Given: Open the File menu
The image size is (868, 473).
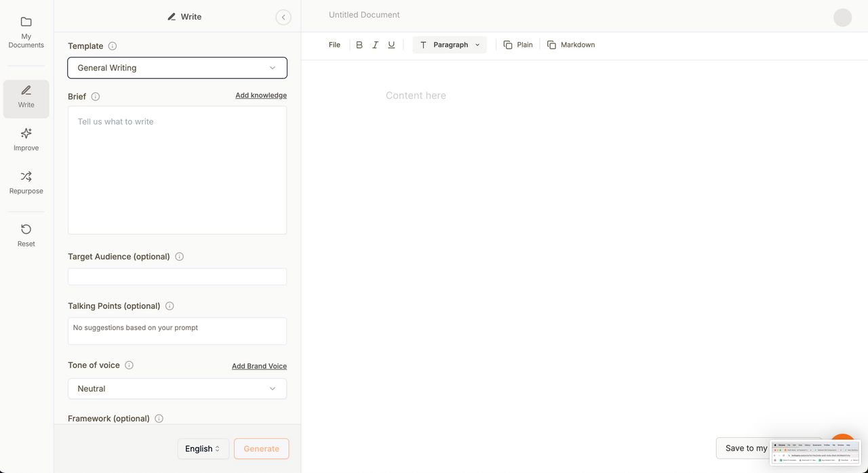Looking at the screenshot, I should coord(334,45).
